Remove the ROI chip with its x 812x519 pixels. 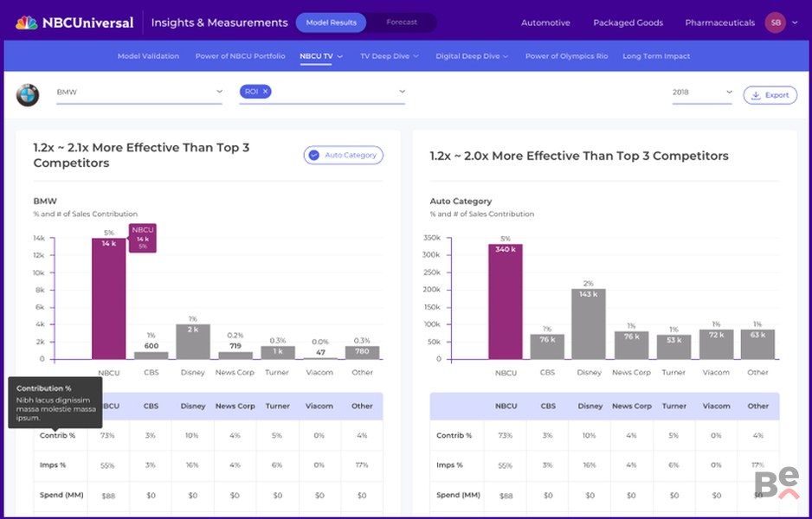point(265,92)
